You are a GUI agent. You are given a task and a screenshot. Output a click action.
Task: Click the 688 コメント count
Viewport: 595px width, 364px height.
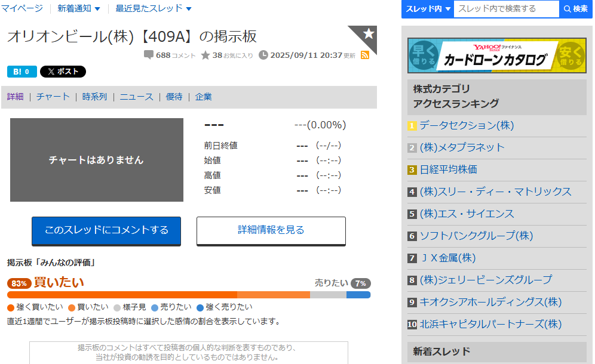click(x=176, y=55)
